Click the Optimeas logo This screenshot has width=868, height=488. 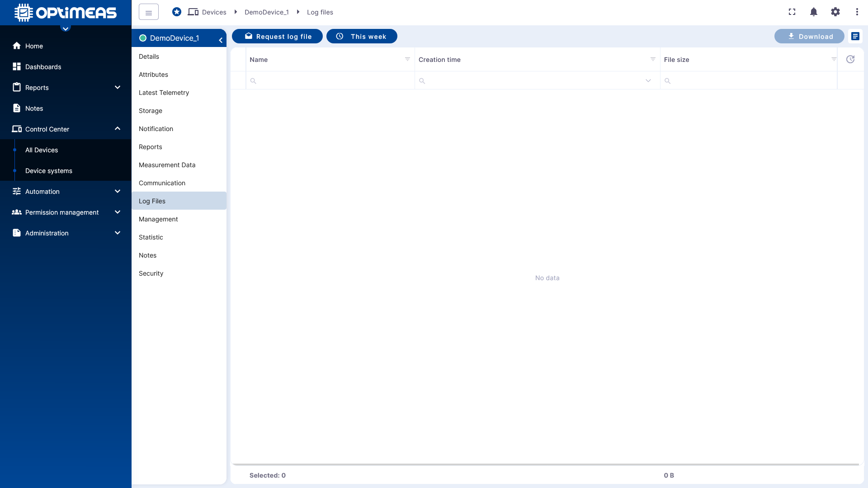coord(66,12)
